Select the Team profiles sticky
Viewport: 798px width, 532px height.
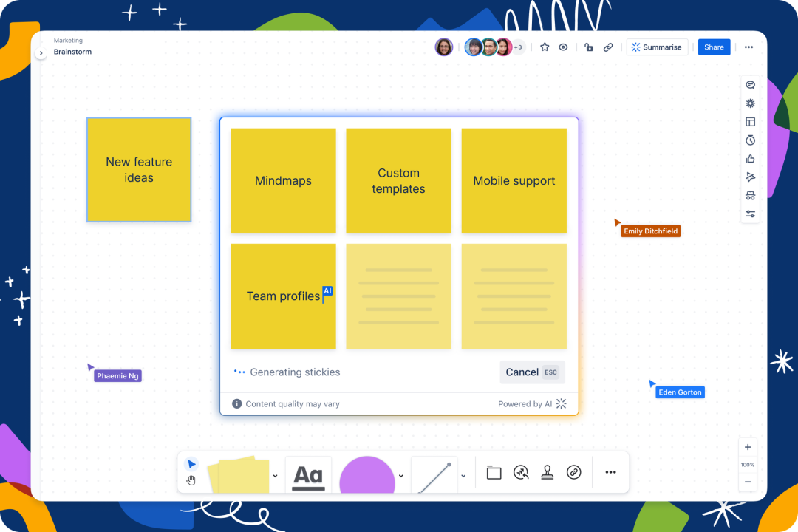click(283, 296)
